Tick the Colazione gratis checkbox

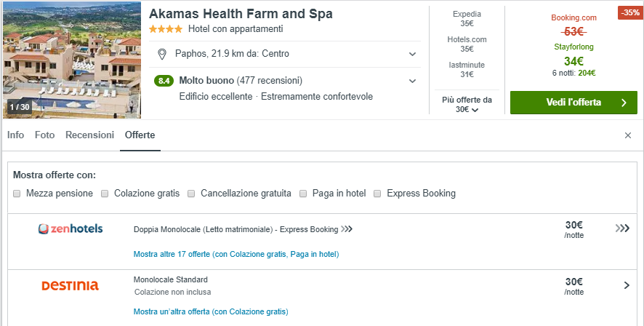point(105,194)
